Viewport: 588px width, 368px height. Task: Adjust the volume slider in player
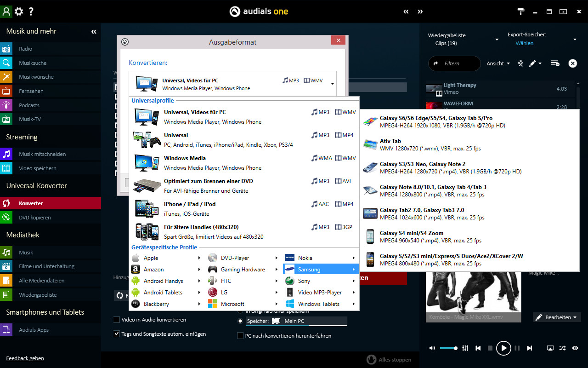pos(448,348)
